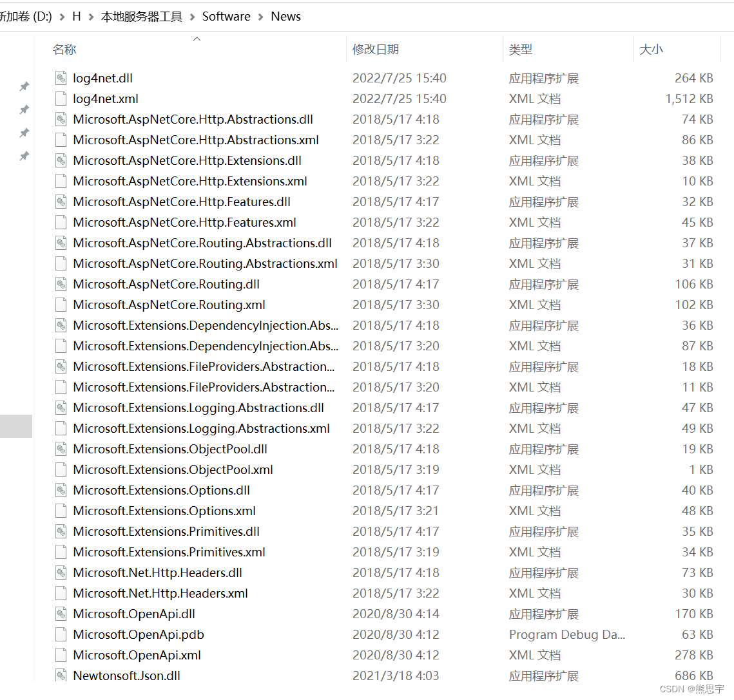Image resolution: width=734 pixels, height=700 pixels.
Task: Sort by 名称 column header
Action: pyautogui.click(x=64, y=49)
